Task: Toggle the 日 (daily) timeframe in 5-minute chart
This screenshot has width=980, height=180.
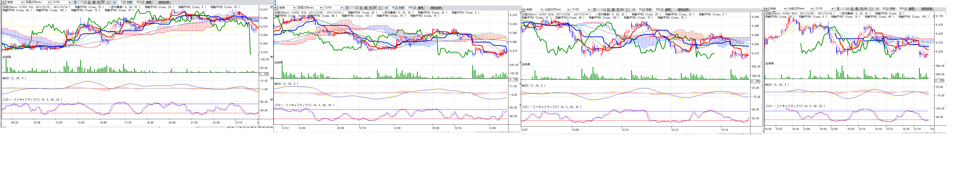Action: click(x=89, y=2)
